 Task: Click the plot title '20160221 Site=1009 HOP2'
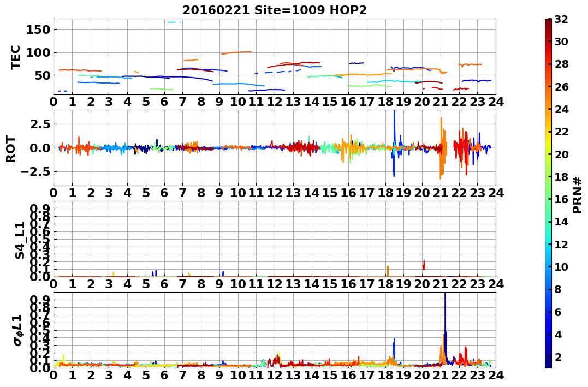pyautogui.click(x=275, y=10)
